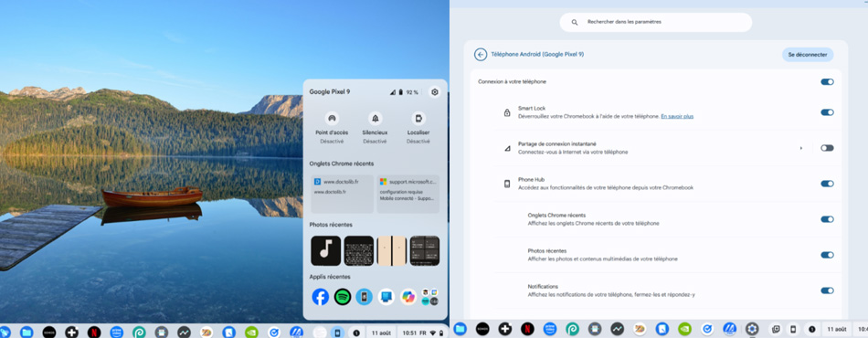Open the support.microsoft recent tab
Image resolution: width=868 pixels, height=338 pixels.
pos(408,194)
